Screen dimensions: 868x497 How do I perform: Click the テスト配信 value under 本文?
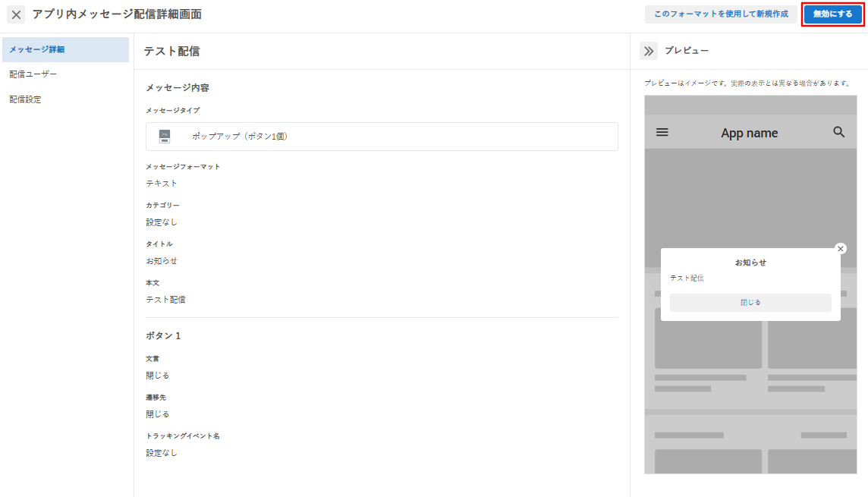click(165, 300)
